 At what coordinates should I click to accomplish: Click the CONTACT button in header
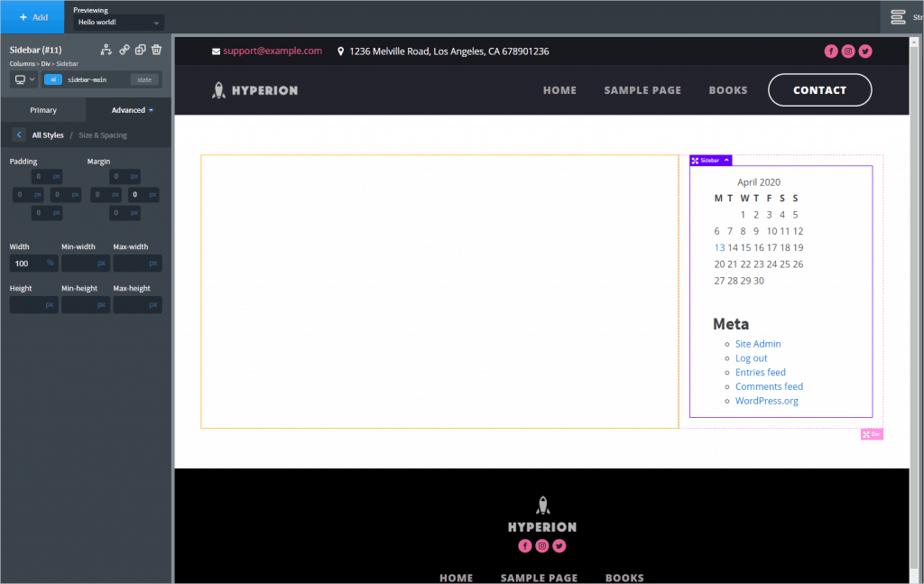tap(819, 90)
